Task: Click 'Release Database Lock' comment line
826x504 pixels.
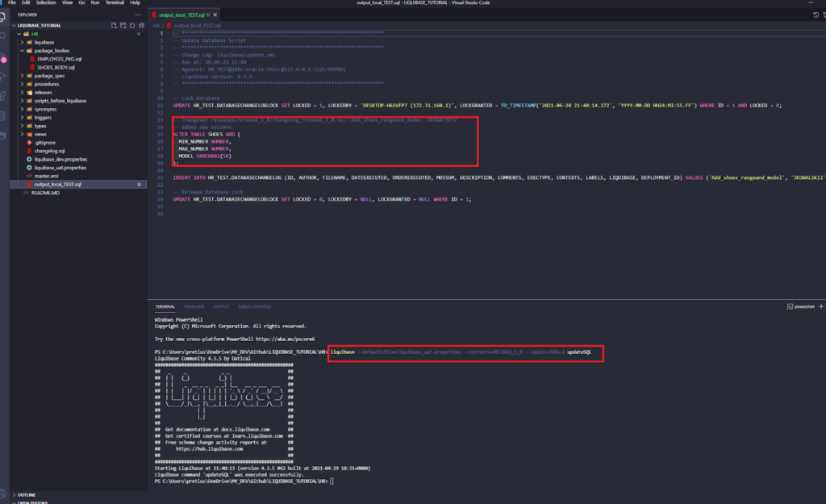Action: click(208, 192)
